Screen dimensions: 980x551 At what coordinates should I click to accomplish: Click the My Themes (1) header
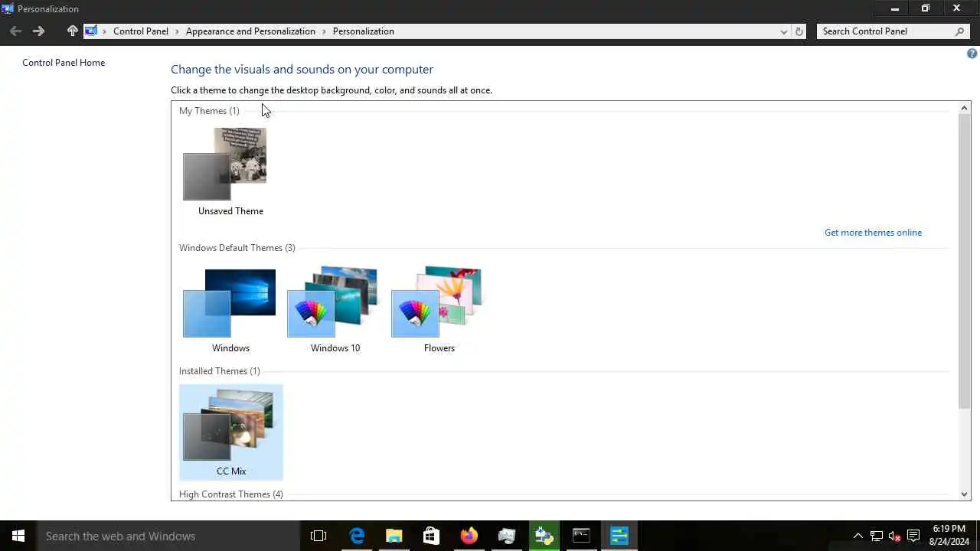(209, 111)
